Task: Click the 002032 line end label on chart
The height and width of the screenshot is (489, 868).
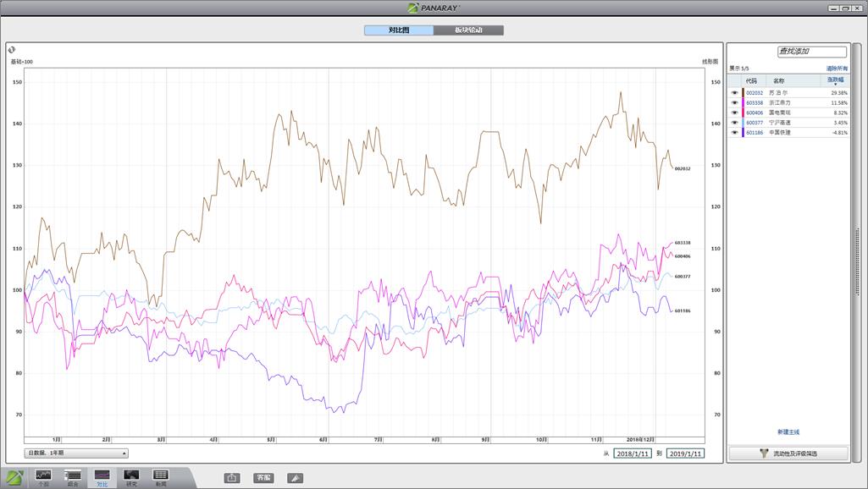Action: (x=683, y=168)
